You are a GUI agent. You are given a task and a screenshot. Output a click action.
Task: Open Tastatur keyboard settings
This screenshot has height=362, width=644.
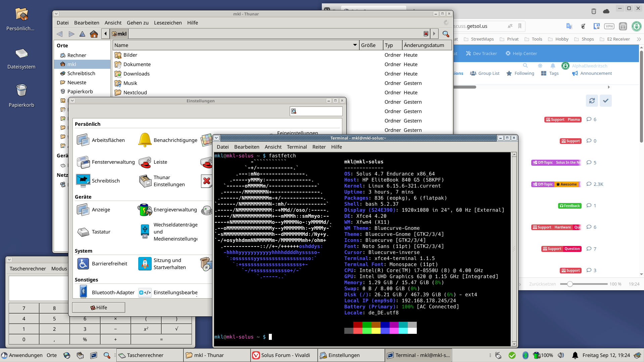coord(94,232)
